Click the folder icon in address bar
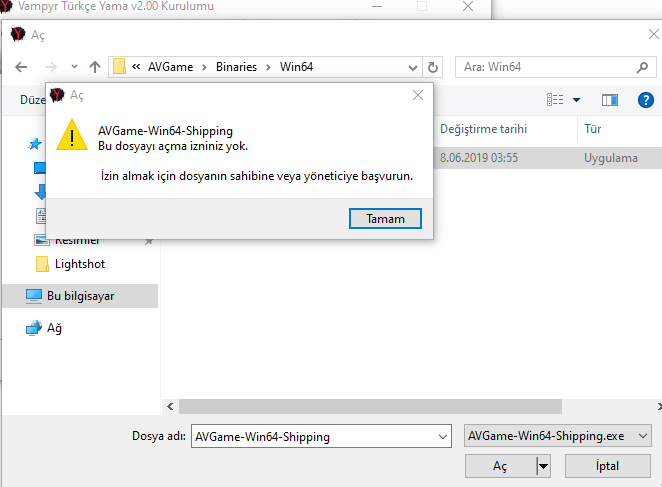Screen dimensions: 662x487 (119, 66)
